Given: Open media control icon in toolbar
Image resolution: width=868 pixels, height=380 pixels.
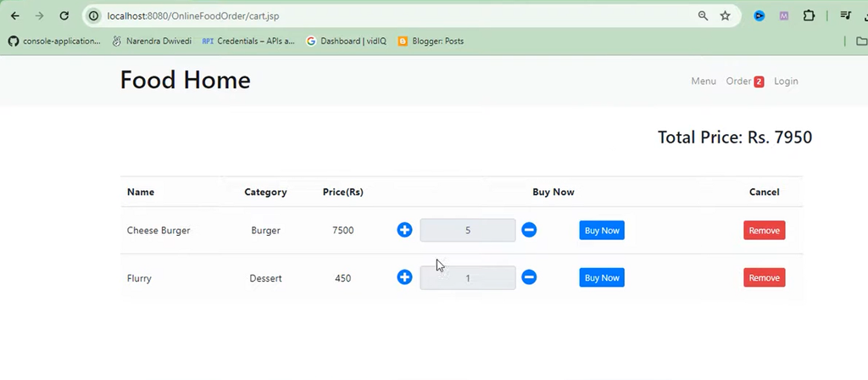Looking at the screenshot, I should click(845, 16).
